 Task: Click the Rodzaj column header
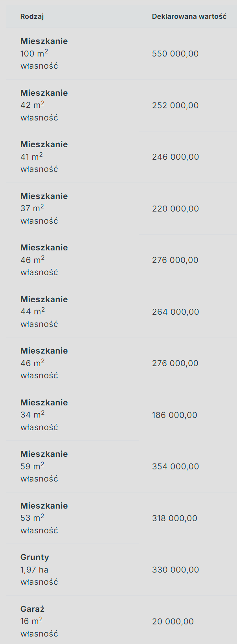32,16
